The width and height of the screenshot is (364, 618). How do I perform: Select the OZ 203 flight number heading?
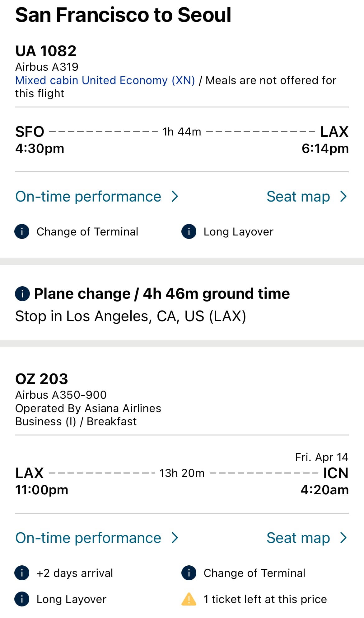point(42,379)
